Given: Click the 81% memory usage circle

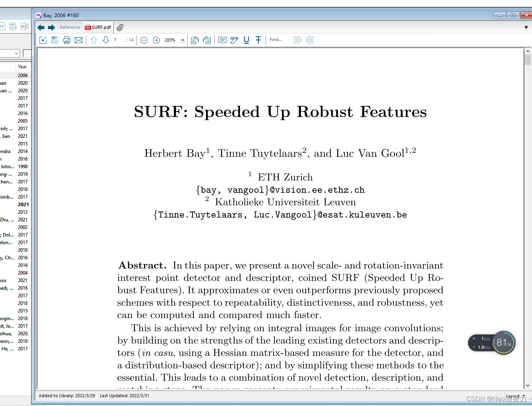Looking at the screenshot, I should (x=504, y=342).
